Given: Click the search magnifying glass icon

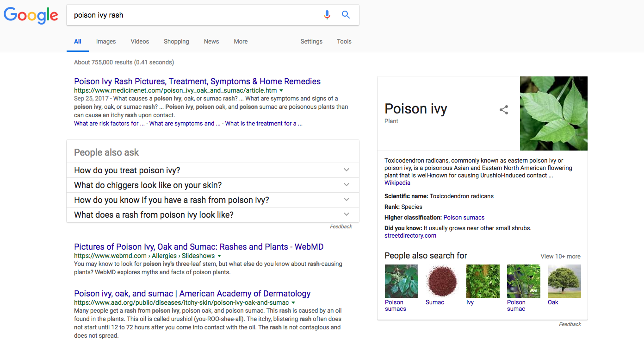Looking at the screenshot, I should 346,14.
